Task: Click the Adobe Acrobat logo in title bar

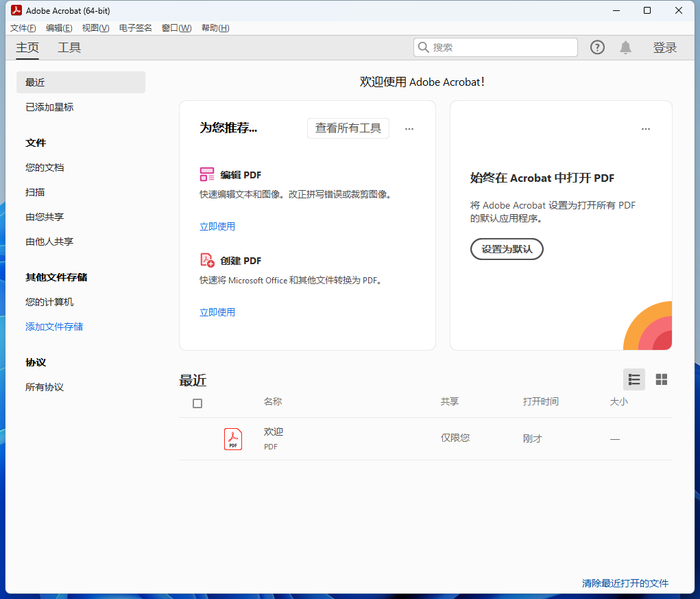Action: point(16,10)
